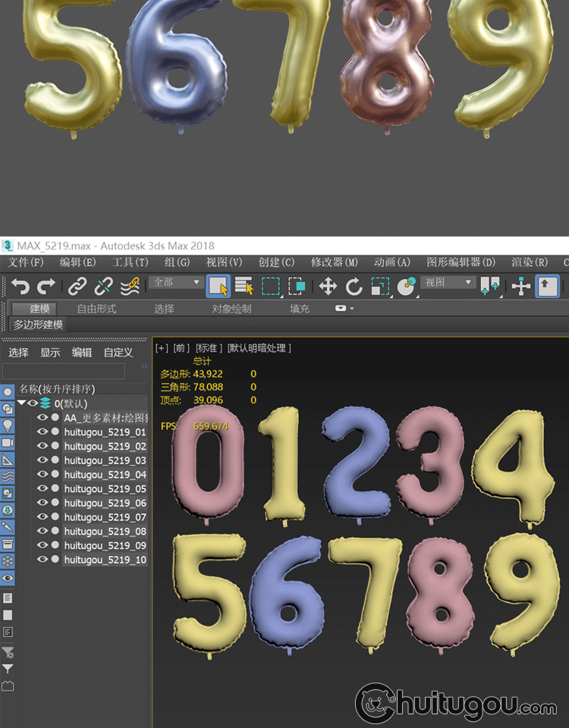Open the 视图 reference coordinate dropdown
Screen dimensions: 569x728
(x=448, y=282)
